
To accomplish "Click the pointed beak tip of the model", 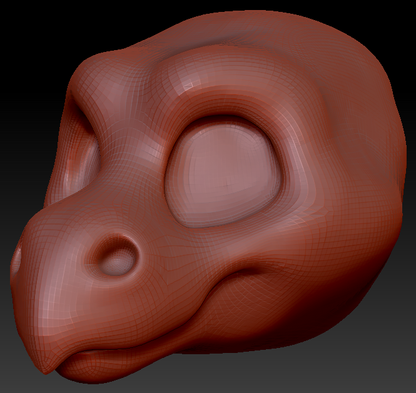I will tap(47, 364).
